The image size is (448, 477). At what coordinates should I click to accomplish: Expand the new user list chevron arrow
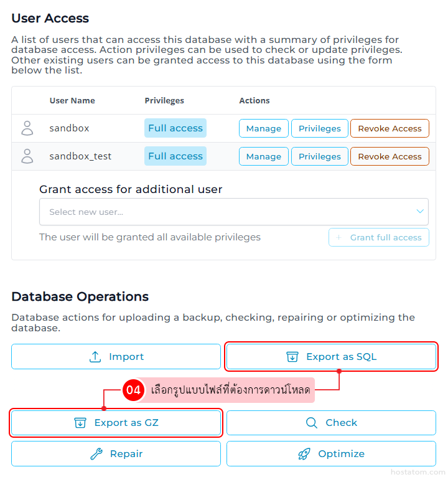(420, 212)
